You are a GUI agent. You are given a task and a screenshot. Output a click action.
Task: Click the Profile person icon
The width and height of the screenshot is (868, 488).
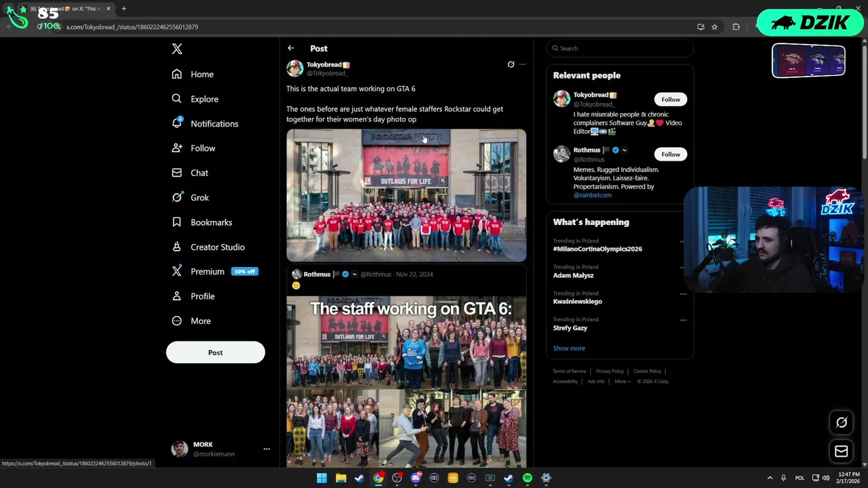177,296
